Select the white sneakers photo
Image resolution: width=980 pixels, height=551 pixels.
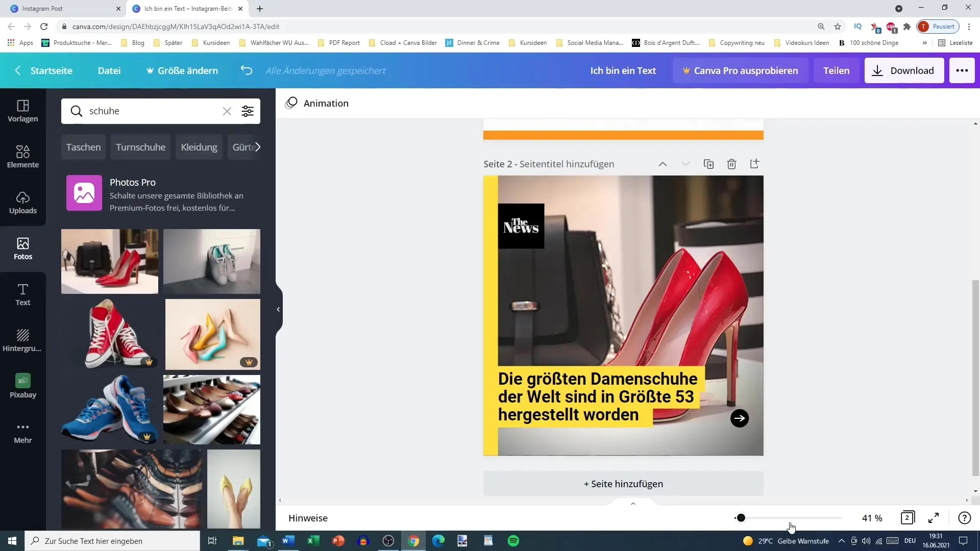[x=212, y=261]
